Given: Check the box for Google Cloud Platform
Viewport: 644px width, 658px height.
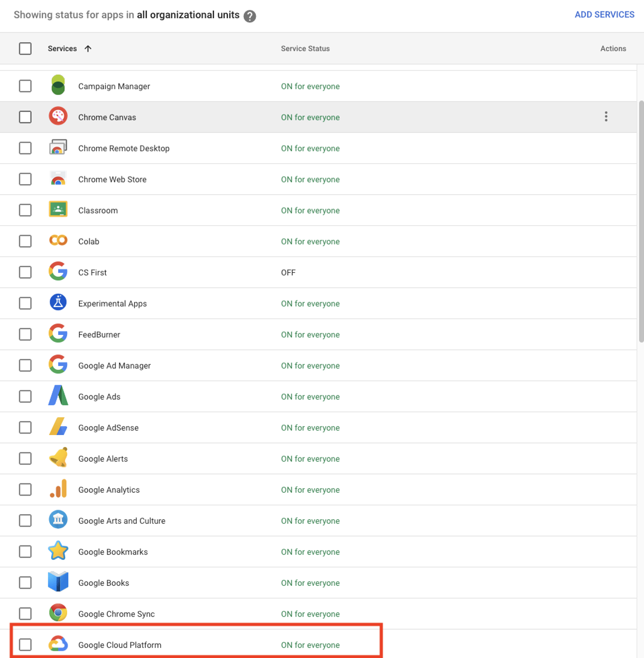Looking at the screenshot, I should [25, 645].
